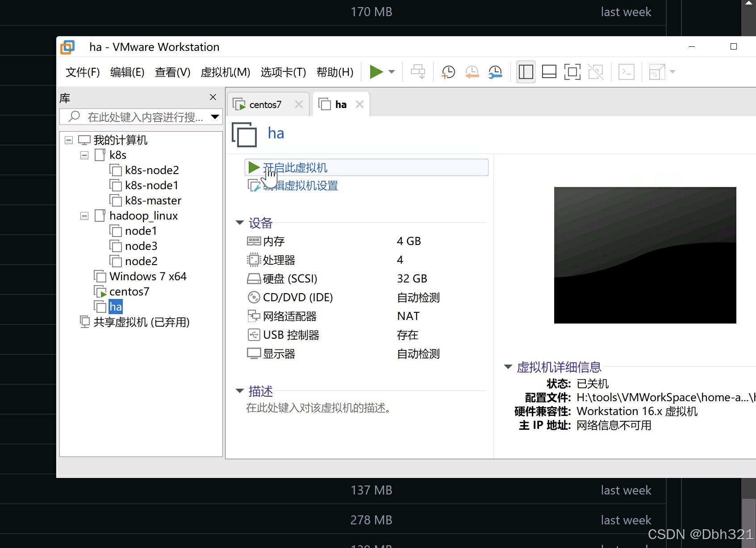Toggle the thumbnail bar view
The height and width of the screenshot is (548, 756).
click(x=549, y=71)
